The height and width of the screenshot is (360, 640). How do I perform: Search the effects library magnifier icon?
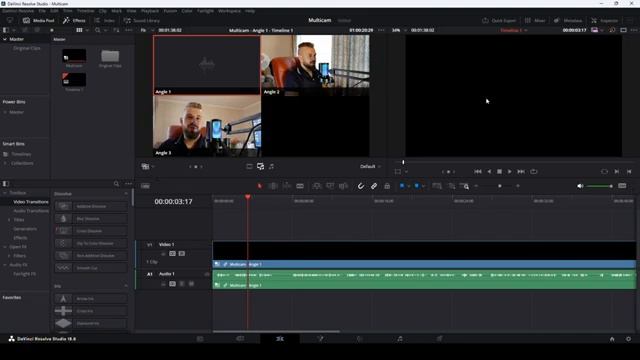(x=116, y=184)
